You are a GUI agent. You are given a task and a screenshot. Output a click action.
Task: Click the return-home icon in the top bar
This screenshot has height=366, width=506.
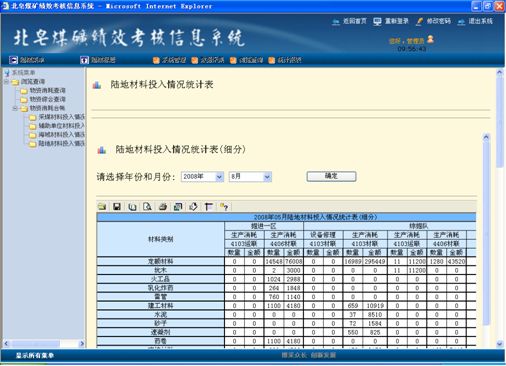pos(336,22)
